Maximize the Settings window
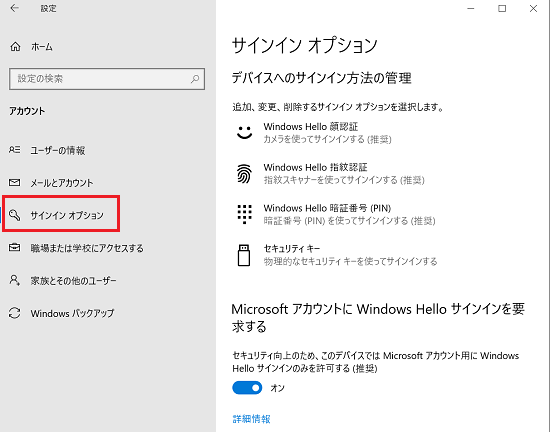550x432 pixels. click(x=502, y=8)
